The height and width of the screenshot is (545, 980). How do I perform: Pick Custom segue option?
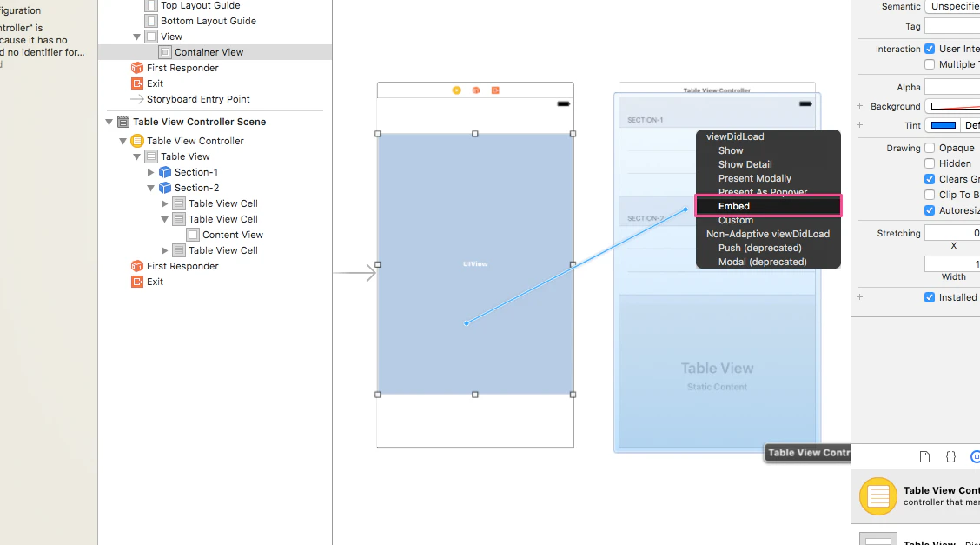tap(736, 220)
